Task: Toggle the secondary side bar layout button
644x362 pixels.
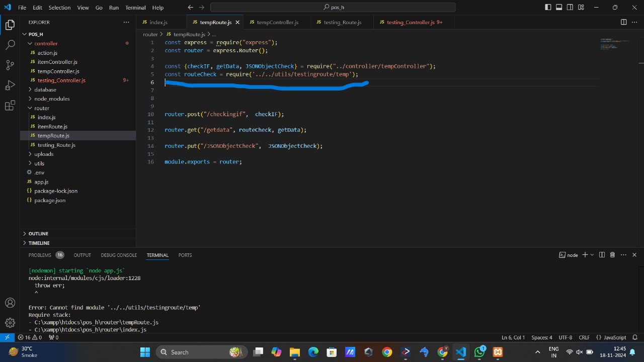Action: point(570,8)
